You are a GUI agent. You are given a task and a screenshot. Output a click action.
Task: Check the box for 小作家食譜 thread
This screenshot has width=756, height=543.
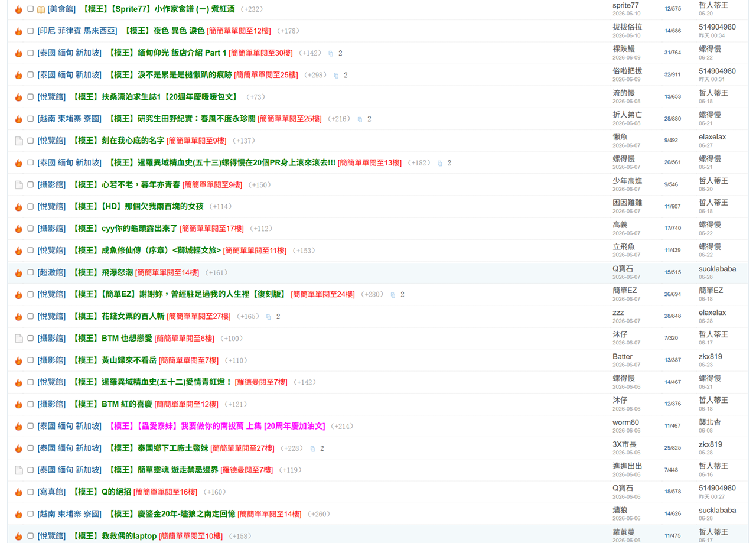coord(31,9)
